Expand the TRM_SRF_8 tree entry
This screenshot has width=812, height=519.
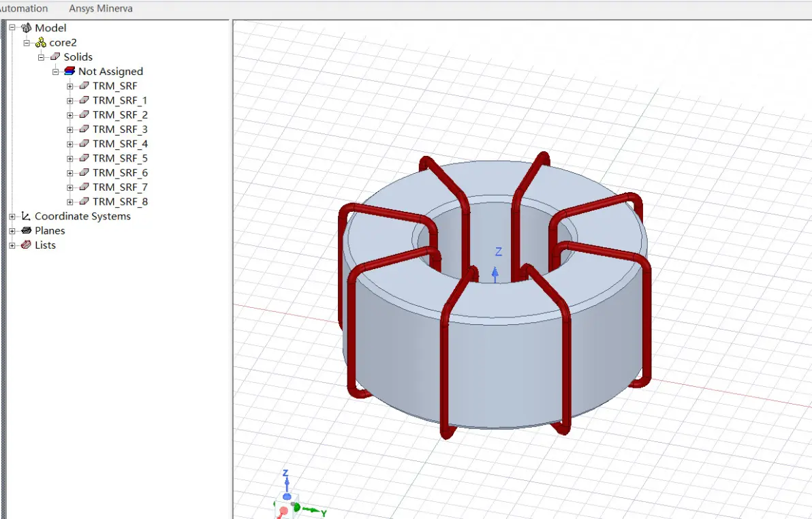70,202
